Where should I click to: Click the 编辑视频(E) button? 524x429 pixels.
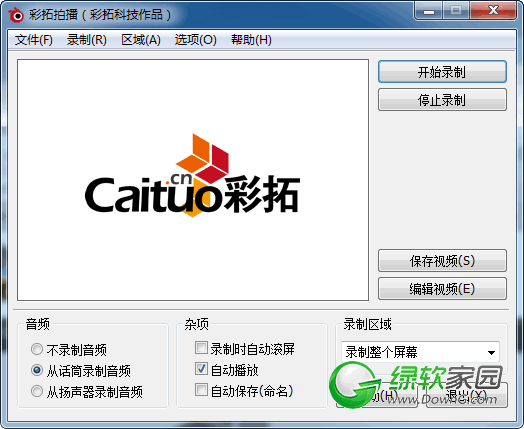click(x=442, y=288)
